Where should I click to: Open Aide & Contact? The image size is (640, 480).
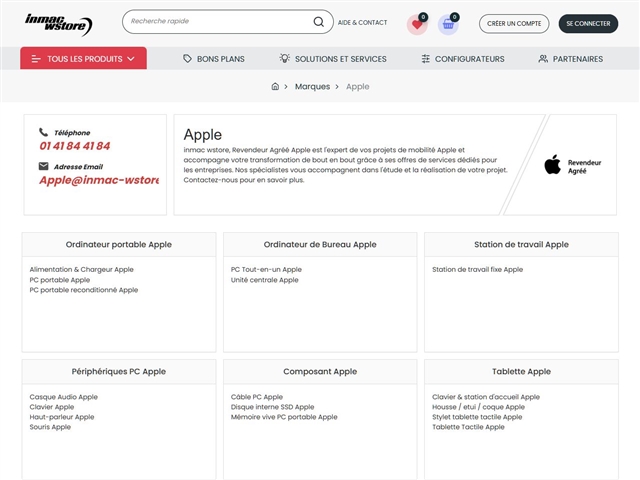[x=362, y=22]
